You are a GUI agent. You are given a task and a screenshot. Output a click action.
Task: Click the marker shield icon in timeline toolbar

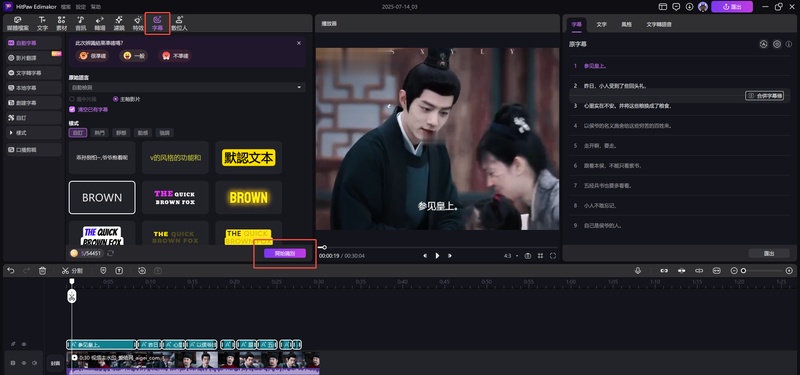103,271
